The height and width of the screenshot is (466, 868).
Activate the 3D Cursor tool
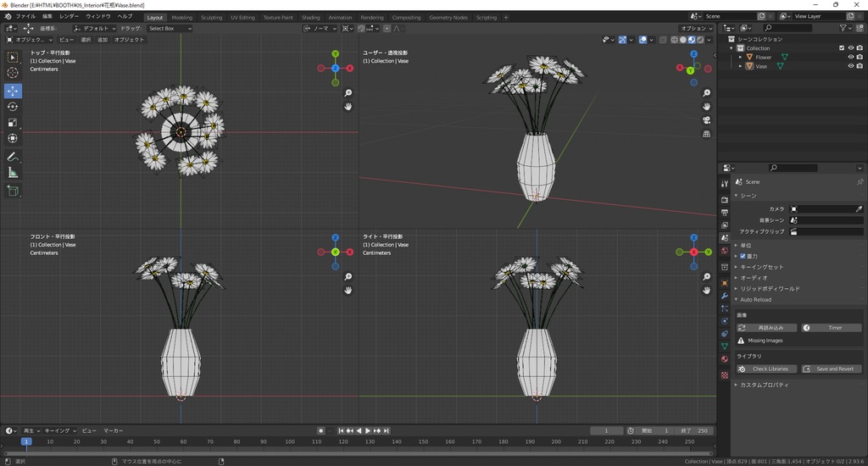tap(13, 74)
